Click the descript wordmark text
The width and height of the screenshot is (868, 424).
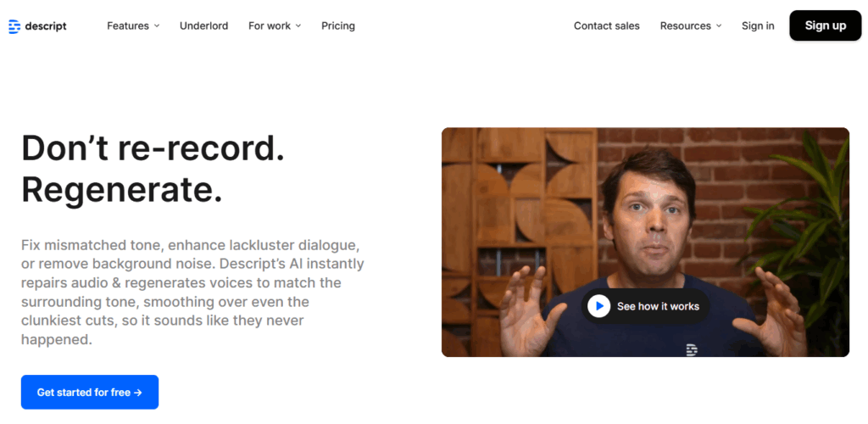47,26
